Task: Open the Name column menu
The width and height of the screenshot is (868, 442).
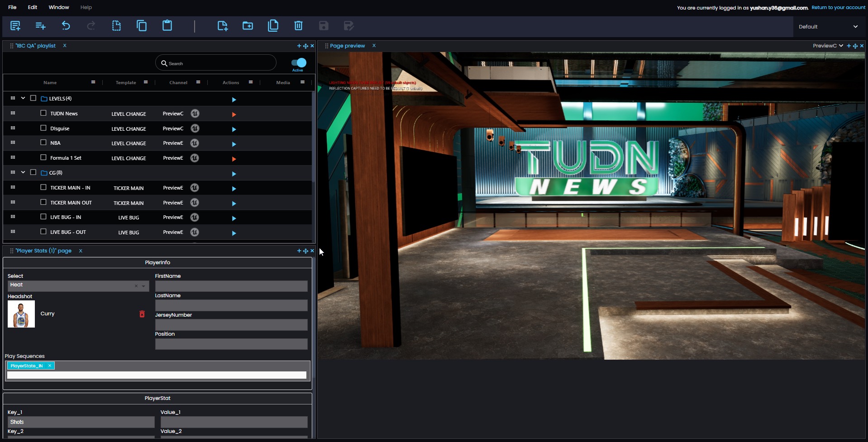Action: tap(93, 82)
